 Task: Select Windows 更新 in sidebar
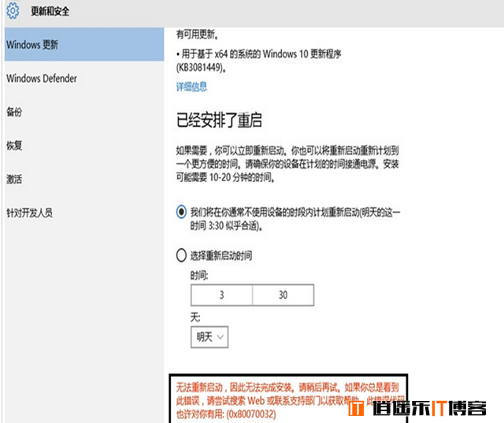[x=84, y=44]
